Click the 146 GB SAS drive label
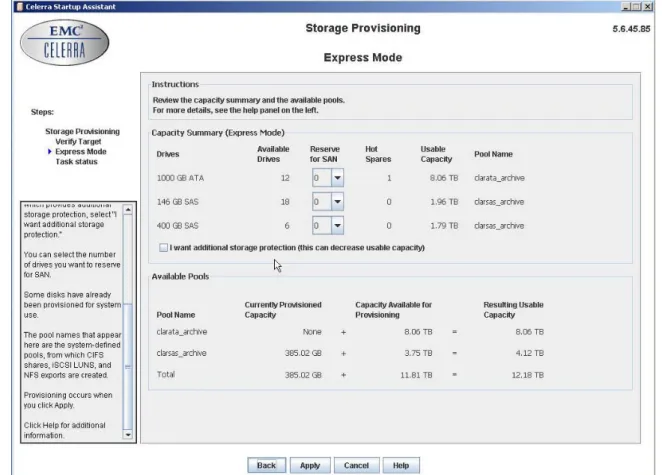The image size is (662, 475). click(177, 202)
